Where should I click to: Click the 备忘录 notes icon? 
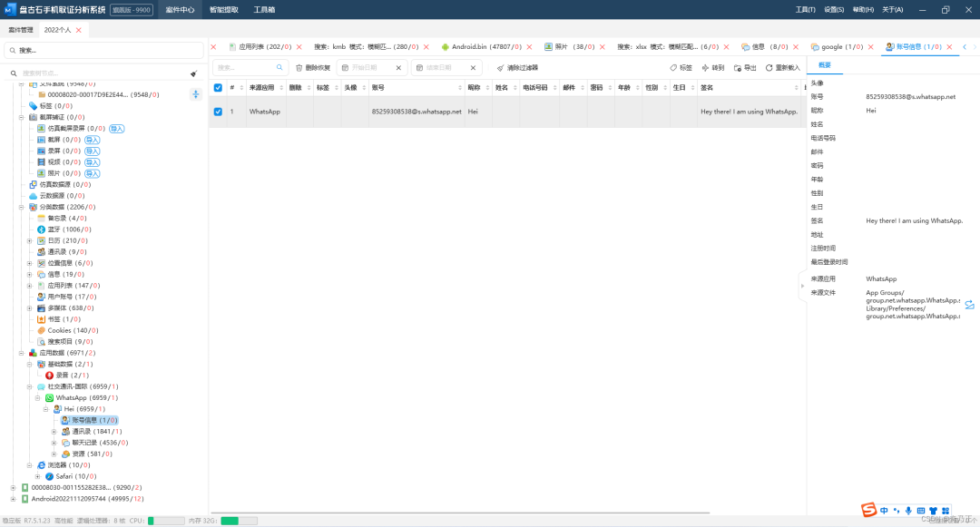(41, 218)
